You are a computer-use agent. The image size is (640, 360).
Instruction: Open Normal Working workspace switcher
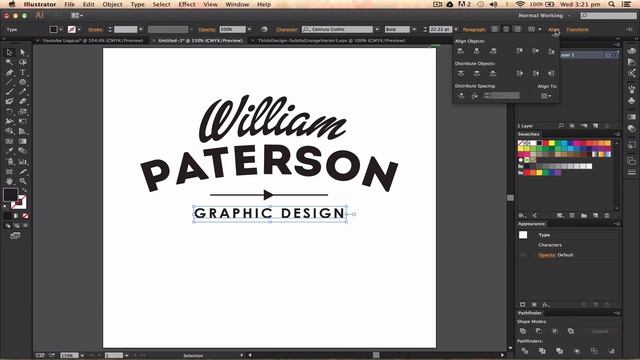(x=544, y=16)
